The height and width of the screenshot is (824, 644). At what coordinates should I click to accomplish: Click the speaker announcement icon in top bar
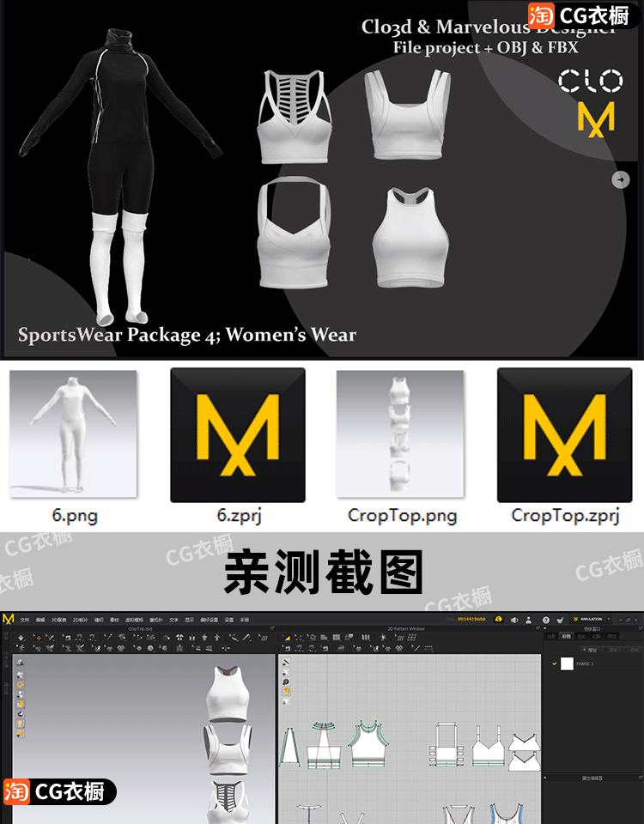[514, 619]
